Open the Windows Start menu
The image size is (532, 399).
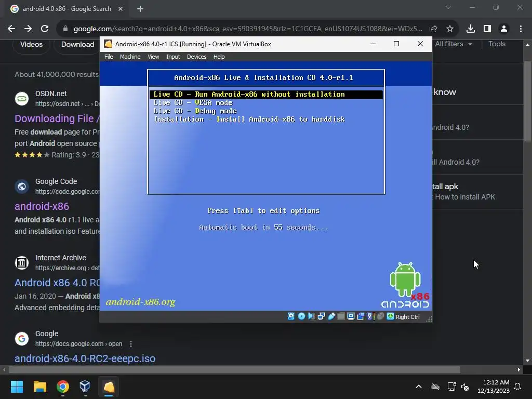pos(17,387)
